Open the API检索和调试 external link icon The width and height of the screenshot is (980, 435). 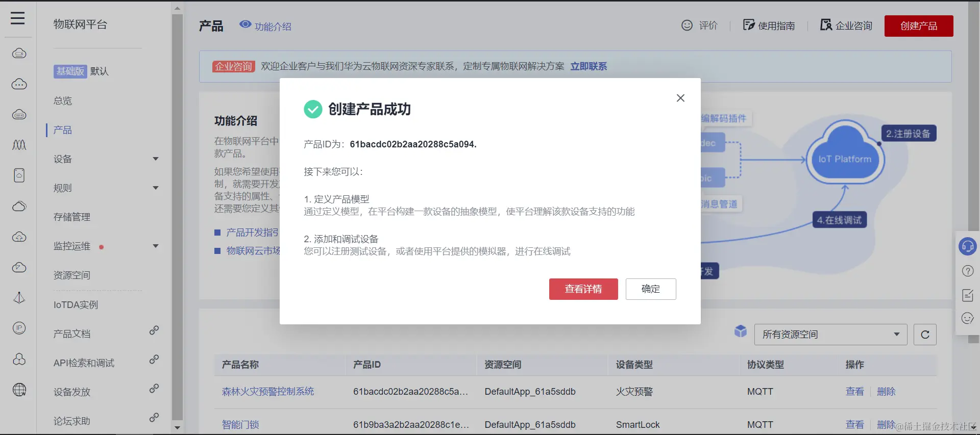pos(154,360)
